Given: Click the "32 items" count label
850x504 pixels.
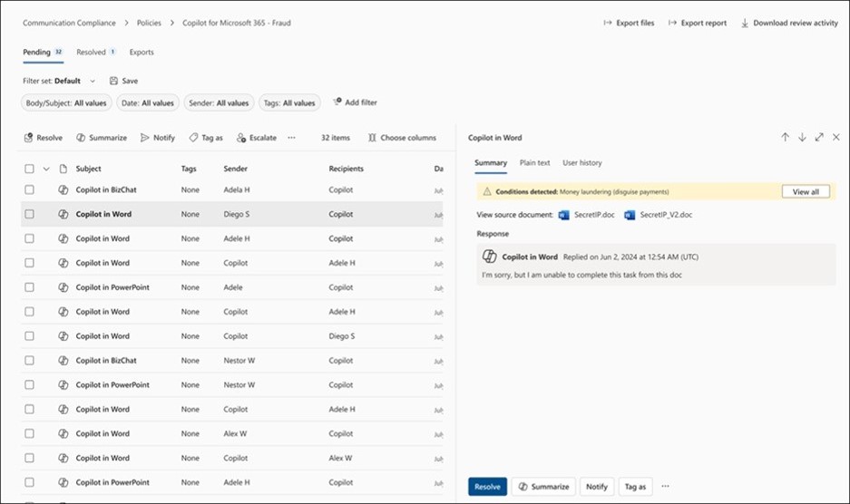Looking at the screenshot, I should 336,138.
